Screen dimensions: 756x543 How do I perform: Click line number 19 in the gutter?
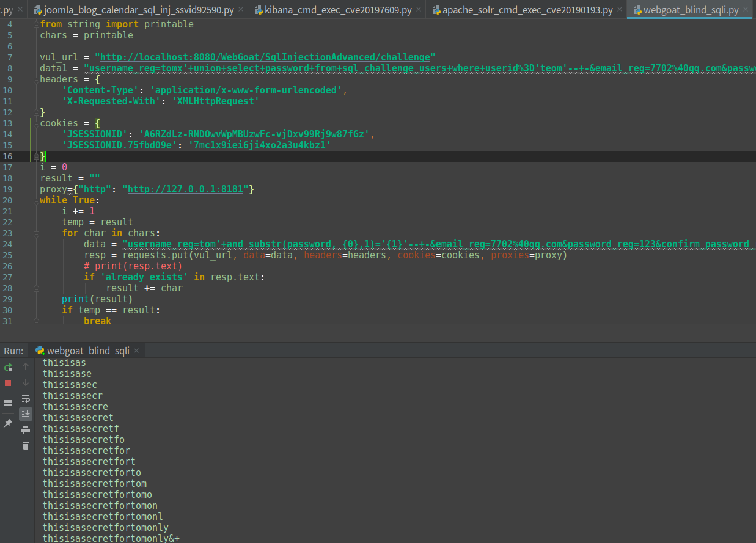click(x=8, y=189)
